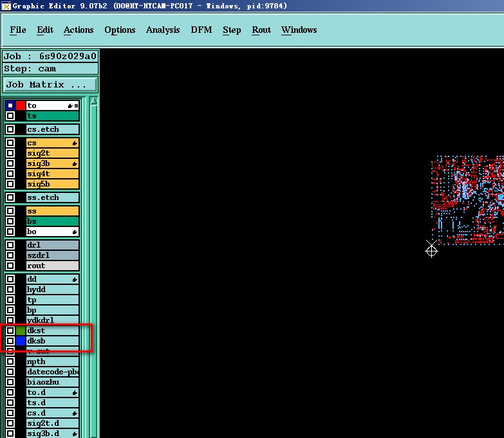Click the layer list scroll-up arrow
The width and height of the screenshot is (504, 438).
93,101
